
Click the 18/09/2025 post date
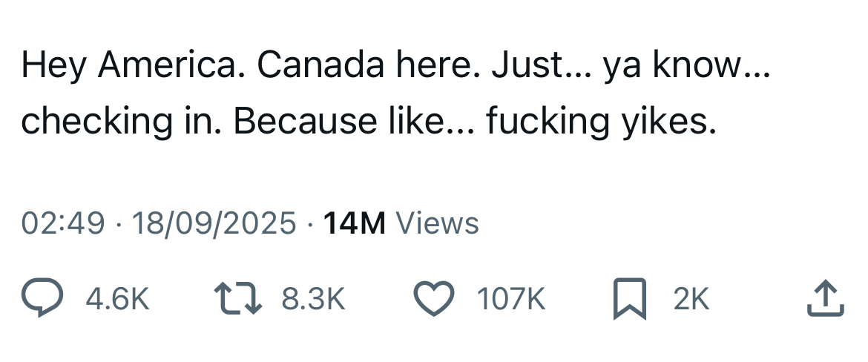coord(213,223)
